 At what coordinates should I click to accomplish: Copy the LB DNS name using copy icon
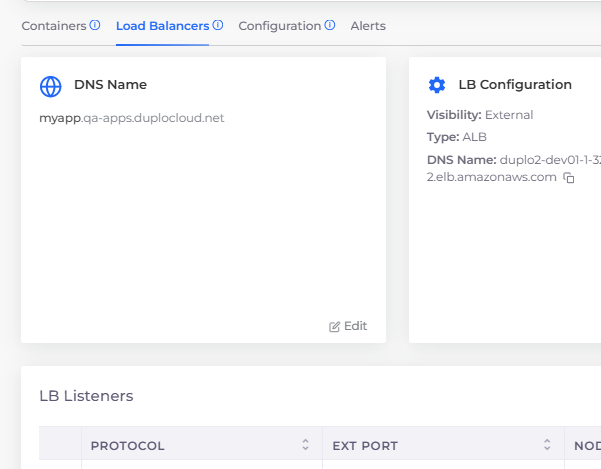coord(569,178)
